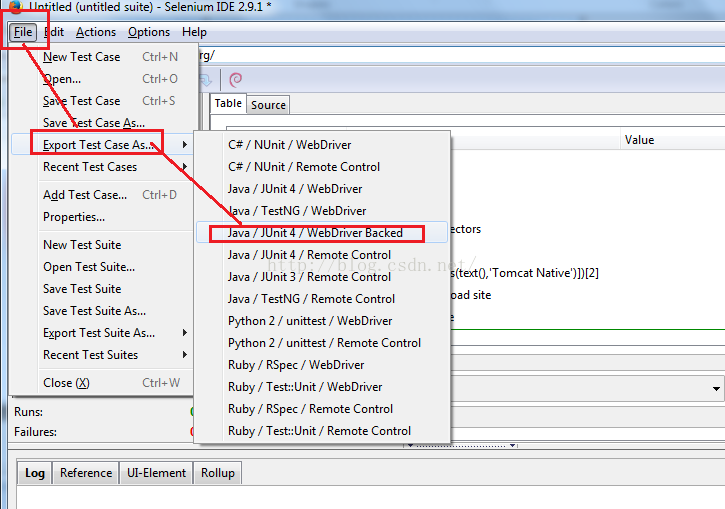The image size is (725, 509).
Task: Switch to the Source tab
Action: (x=268, y=105)
